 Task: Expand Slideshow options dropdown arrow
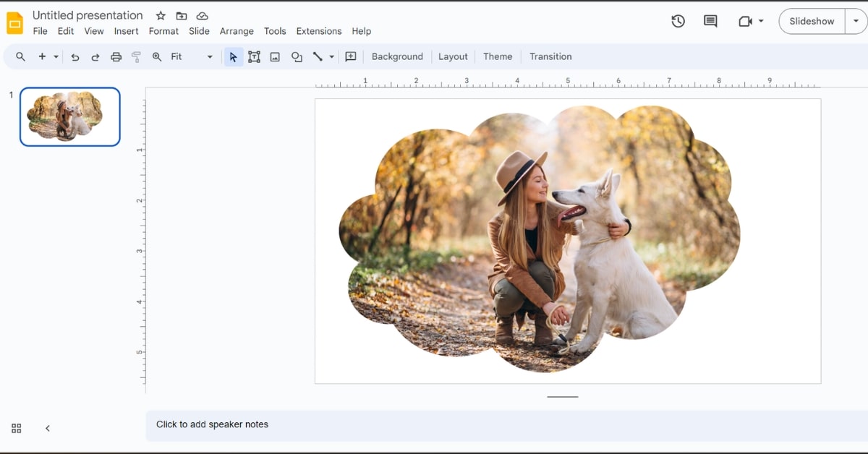(856, 21)
